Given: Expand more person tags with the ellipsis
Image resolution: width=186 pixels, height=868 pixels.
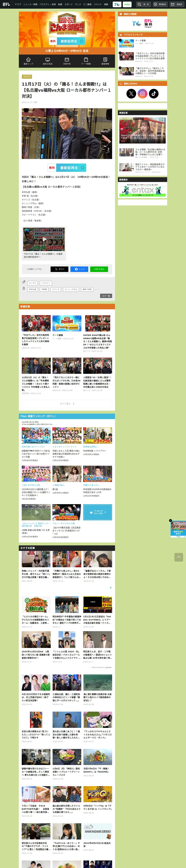Looking at the screenshot, I should pyautogui.click(x=97, y=289).
